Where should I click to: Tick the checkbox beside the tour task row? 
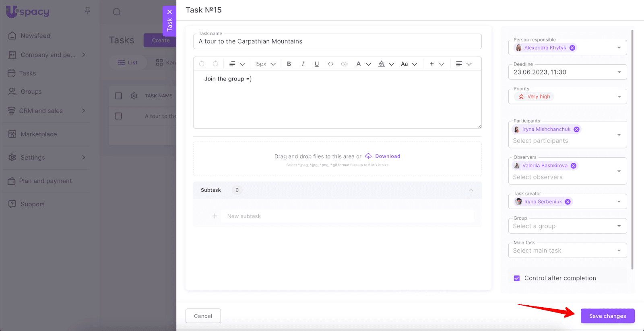[118, 116]
